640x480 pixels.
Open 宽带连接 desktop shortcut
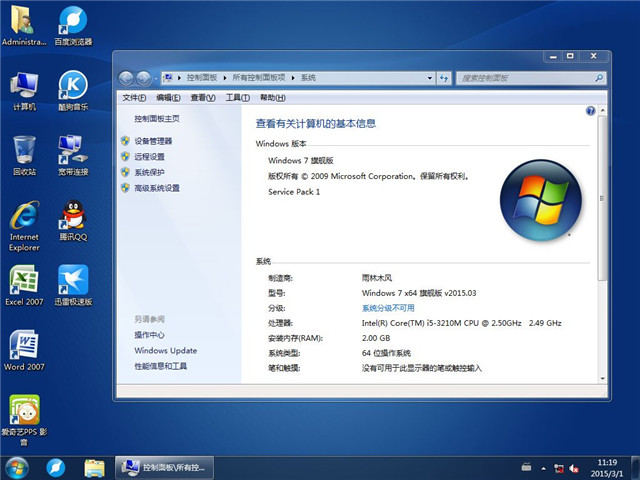73,156
